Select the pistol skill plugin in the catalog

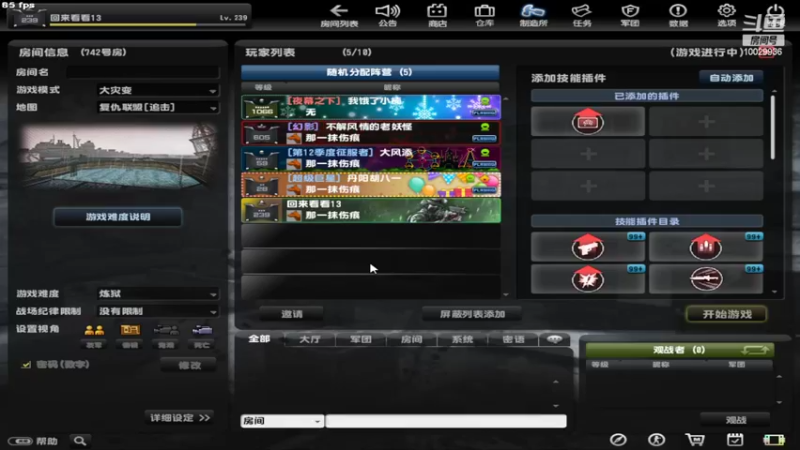pos(588,247)
